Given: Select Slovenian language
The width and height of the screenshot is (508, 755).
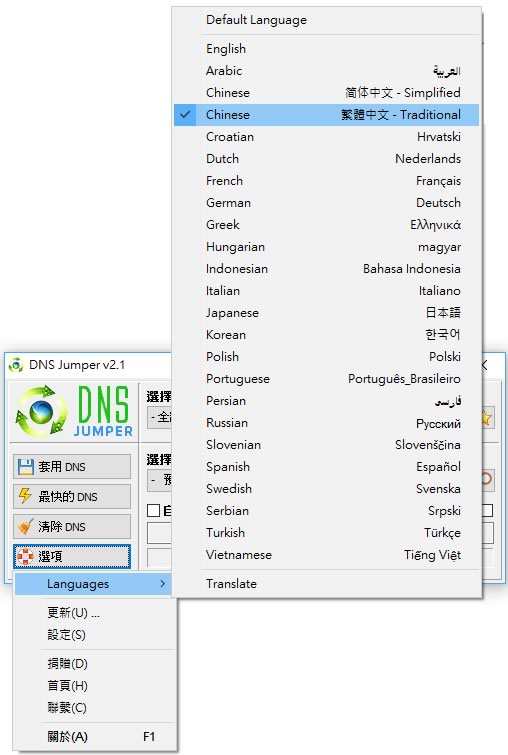Looking at the screenshot, I should (x=326, y=445).
